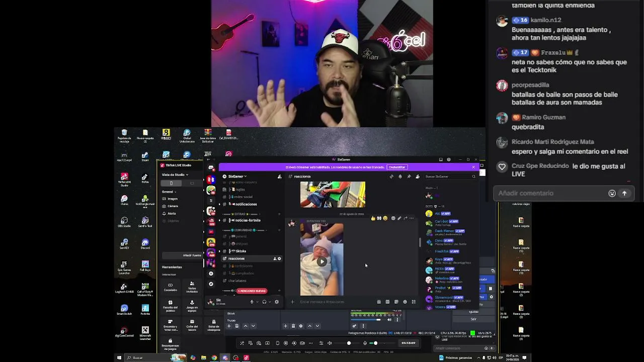Expand headphone output options arrow
The height and width of the screenshot is (362, 644).
pos(269,302)
